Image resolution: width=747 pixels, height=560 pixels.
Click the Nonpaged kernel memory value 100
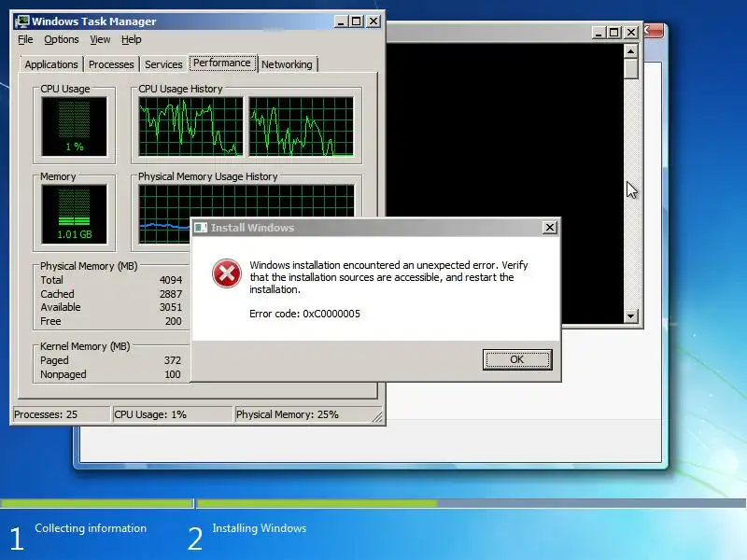[173, 375]
